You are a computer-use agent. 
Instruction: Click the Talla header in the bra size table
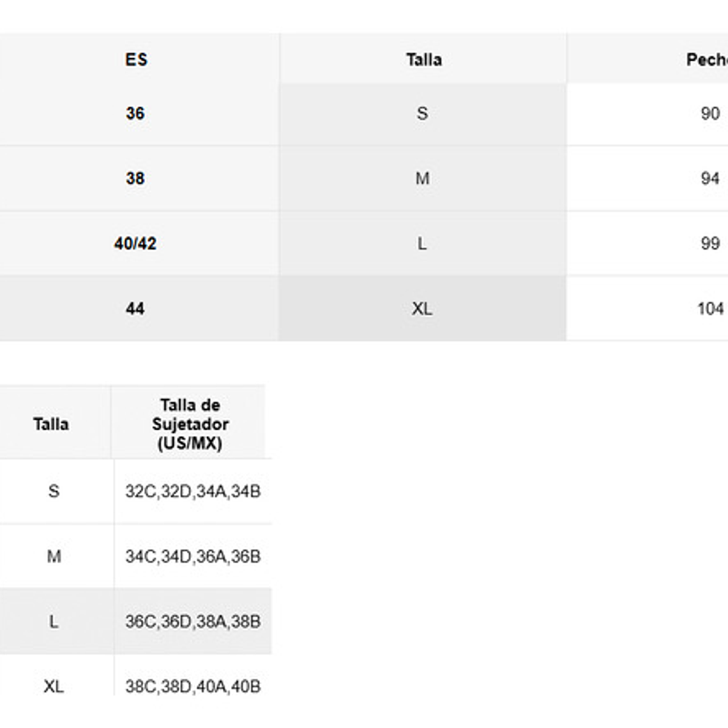[x=51, y=424]
